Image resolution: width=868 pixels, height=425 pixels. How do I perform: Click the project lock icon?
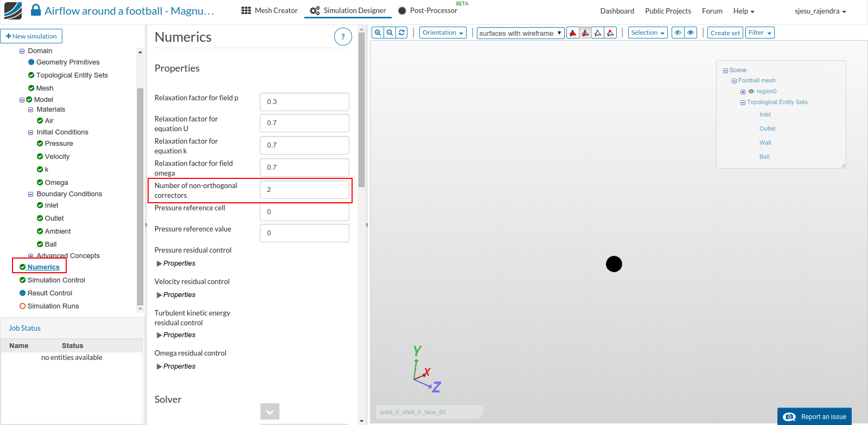[36, 10]
